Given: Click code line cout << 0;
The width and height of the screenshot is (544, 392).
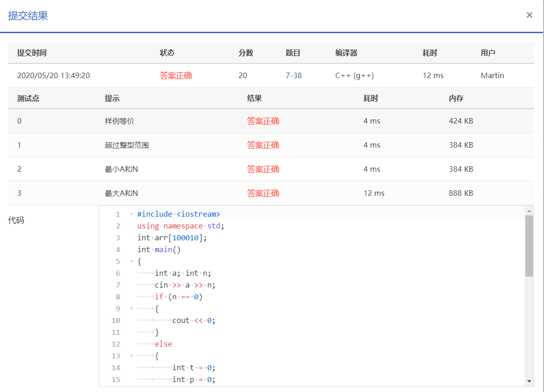Looking at the screenshot, I should click(x=194, y=320).
